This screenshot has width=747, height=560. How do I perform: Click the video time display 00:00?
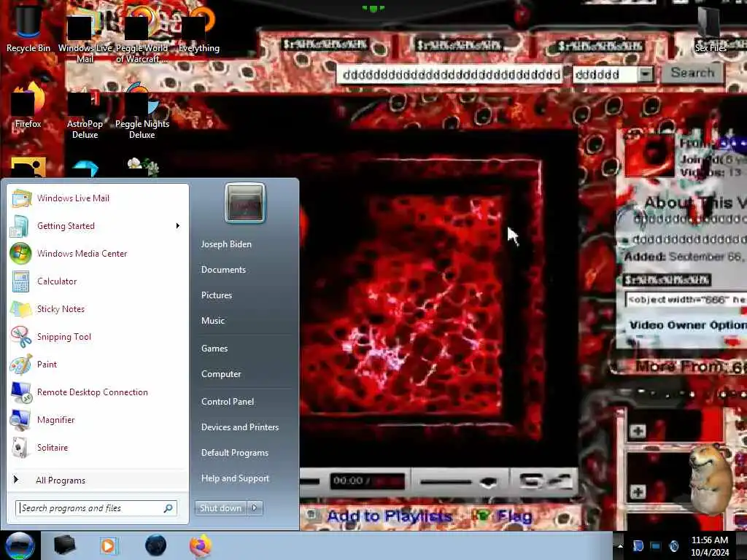[367, 481]
